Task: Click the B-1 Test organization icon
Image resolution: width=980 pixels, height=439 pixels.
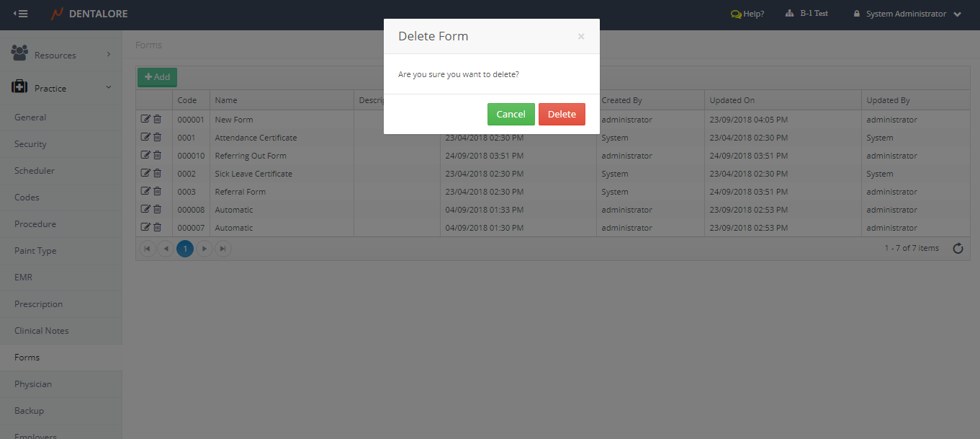Action: (x=789, y=14)
